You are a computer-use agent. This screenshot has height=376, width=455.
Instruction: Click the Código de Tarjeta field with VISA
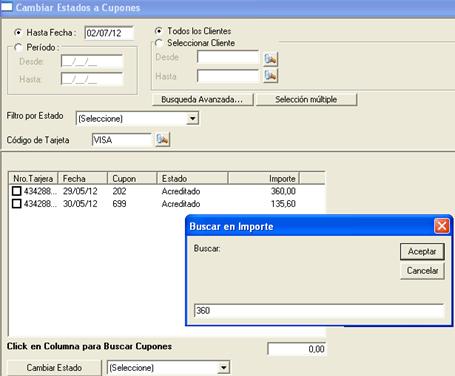[122, 140]
